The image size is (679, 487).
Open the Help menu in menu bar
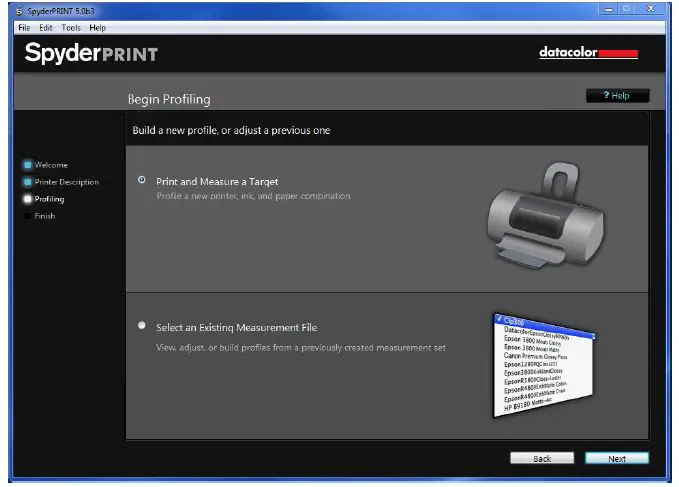coord(97,28)
